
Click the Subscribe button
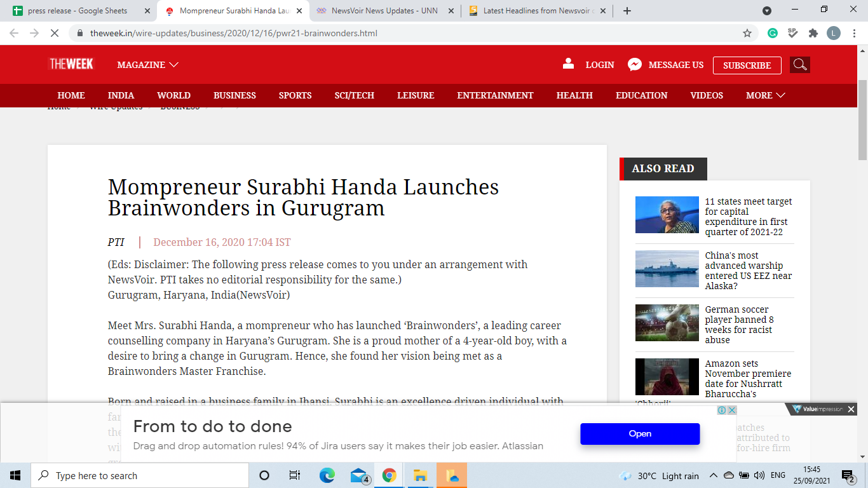tap(747, 65)
